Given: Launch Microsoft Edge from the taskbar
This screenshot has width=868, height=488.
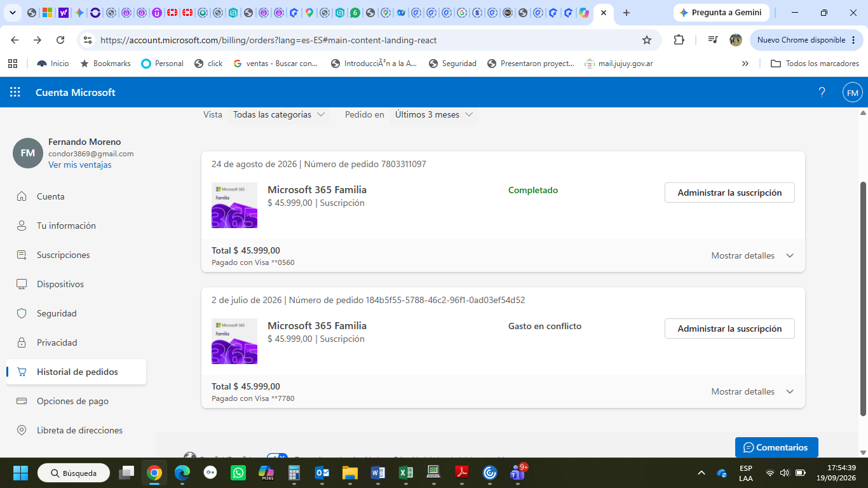Looking at the screenshot, I should pos(182,473).
